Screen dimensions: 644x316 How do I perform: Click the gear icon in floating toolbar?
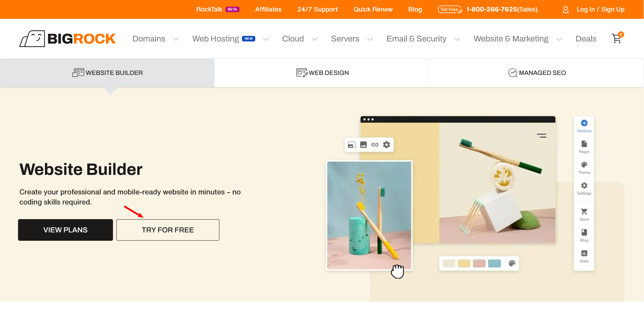point(387,145)
